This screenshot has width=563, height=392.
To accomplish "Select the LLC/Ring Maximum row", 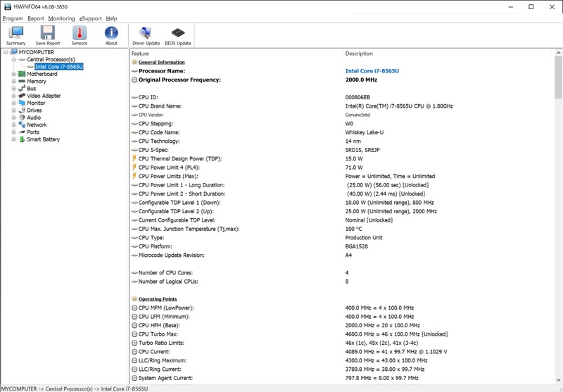I will coord(341,360).
